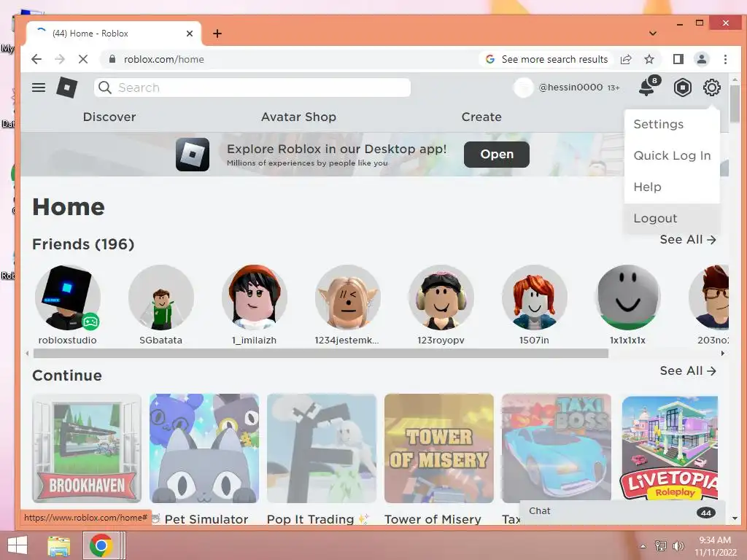Open 1507in friend avatar
Screen dimensions: 747x560
[x=535, y=297]
